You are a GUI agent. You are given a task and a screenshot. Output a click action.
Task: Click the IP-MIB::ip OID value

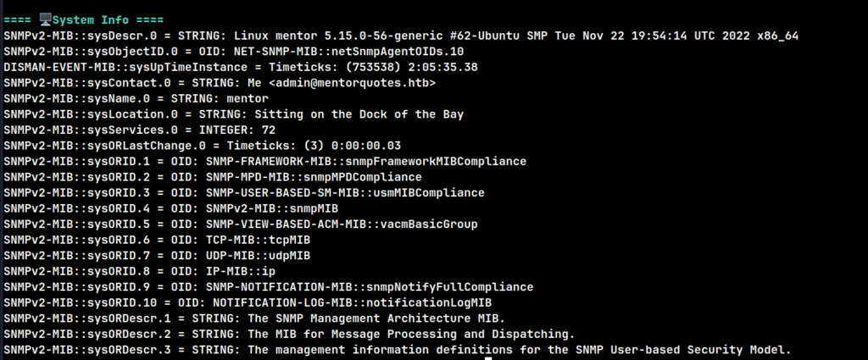[241, 272]
